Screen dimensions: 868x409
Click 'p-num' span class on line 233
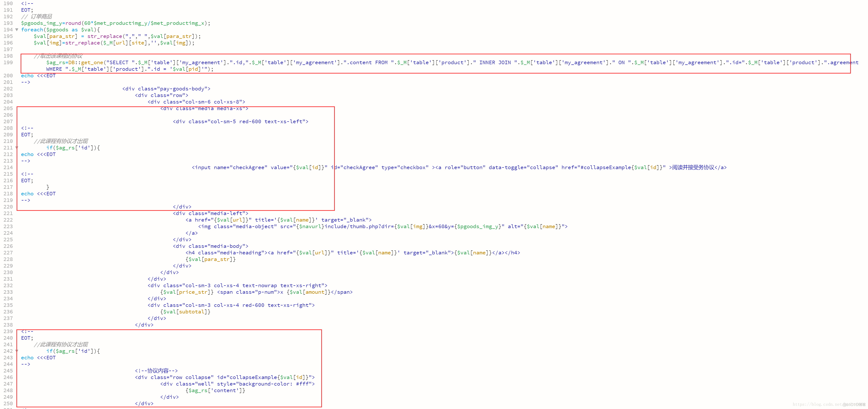[266, 292]
